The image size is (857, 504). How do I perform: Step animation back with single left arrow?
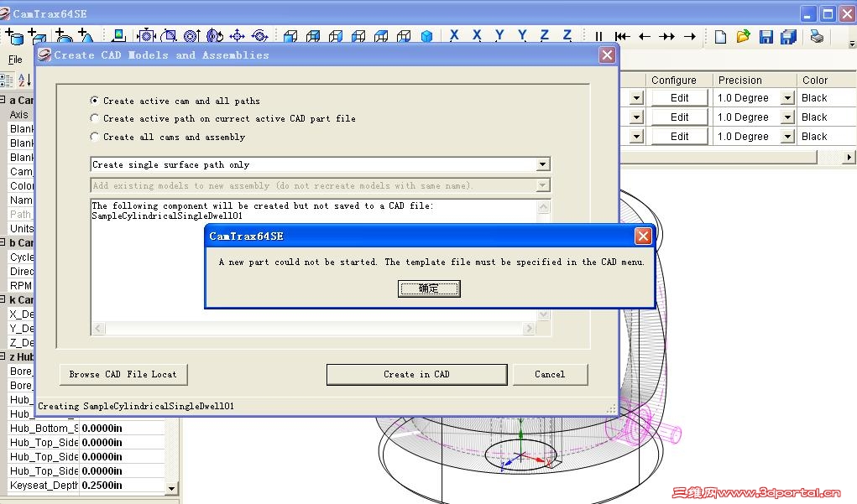click(645, 37)
